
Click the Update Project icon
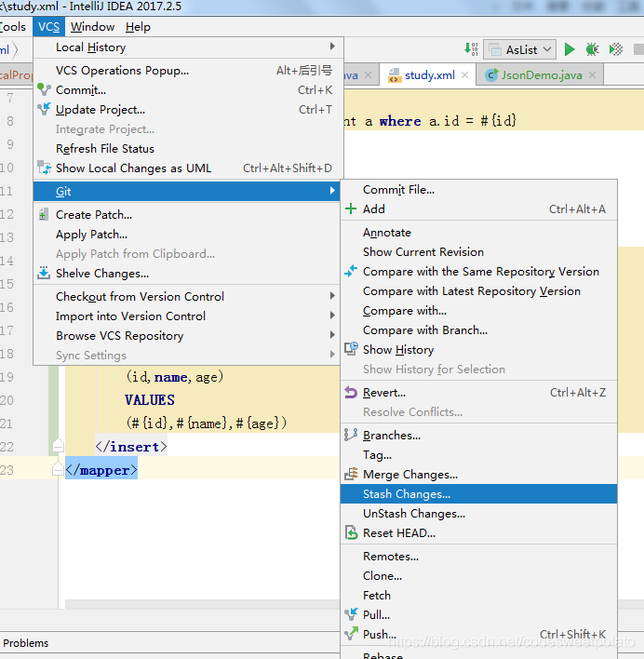[44, 109]
